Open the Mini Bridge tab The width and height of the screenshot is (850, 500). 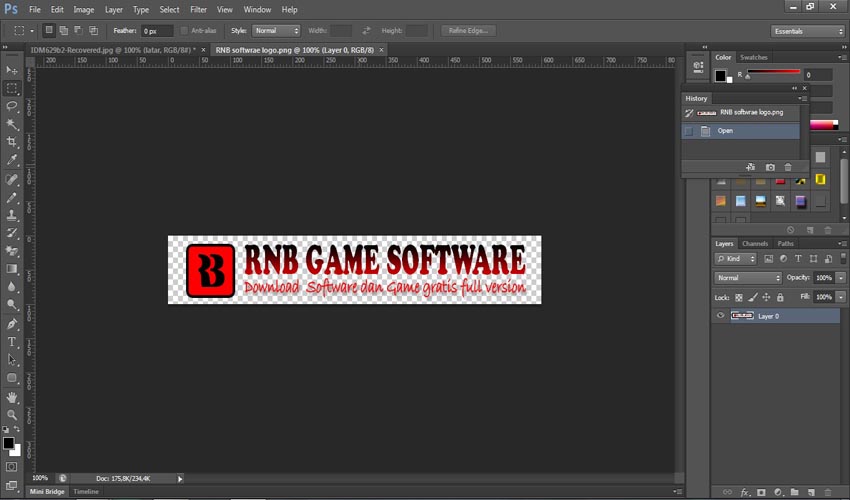[x=47, y=492]
